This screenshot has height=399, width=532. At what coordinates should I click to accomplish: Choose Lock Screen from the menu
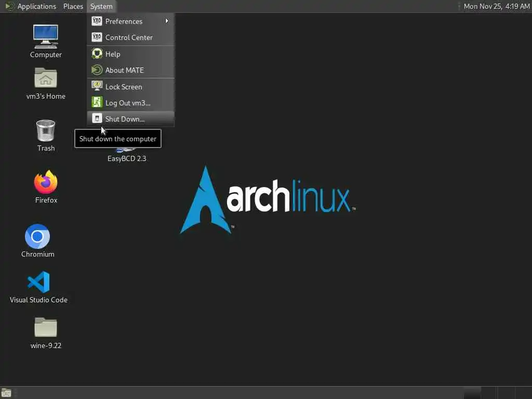click(130, 87)
